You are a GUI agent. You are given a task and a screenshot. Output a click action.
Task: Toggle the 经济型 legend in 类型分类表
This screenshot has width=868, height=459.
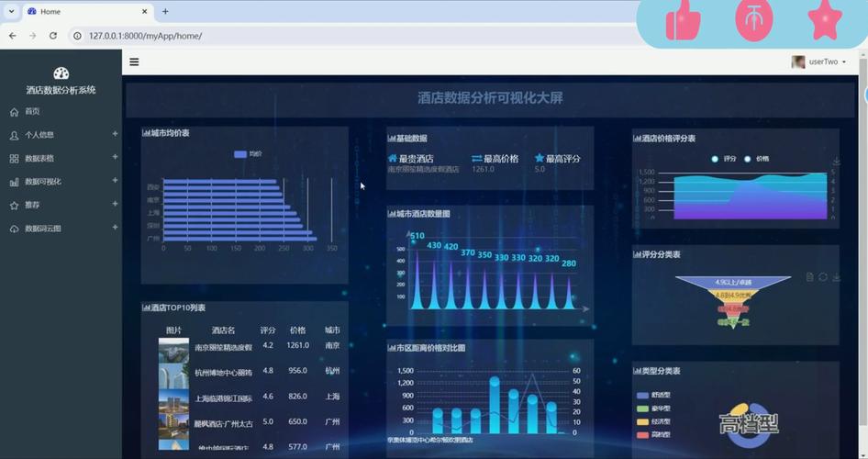(653, 422)
